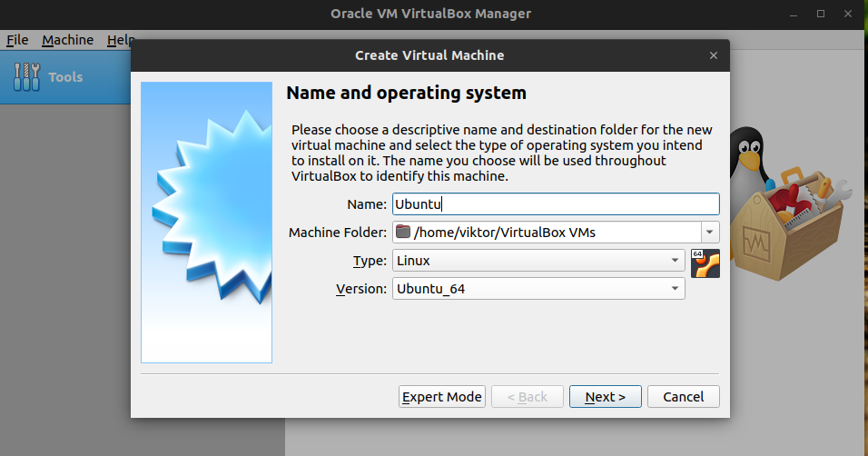Click the folder icon in Machine Folder field
Viewport: 868px width, 456px height.
pyautogui.click(x=403, y=232)
